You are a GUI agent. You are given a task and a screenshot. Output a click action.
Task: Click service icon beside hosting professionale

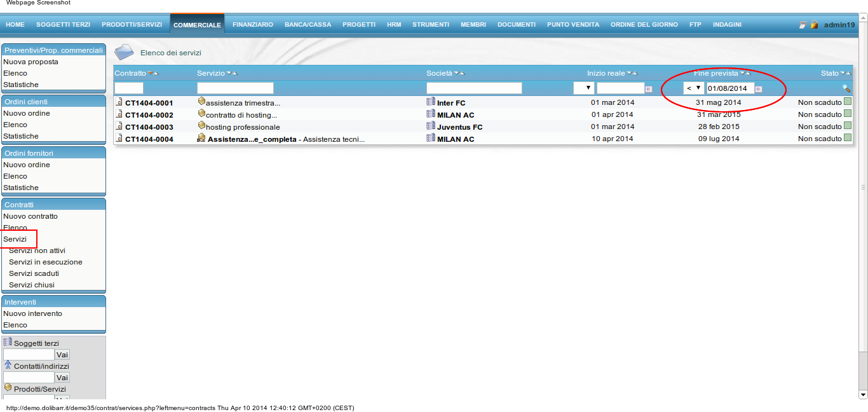click(x=201, y=125)
